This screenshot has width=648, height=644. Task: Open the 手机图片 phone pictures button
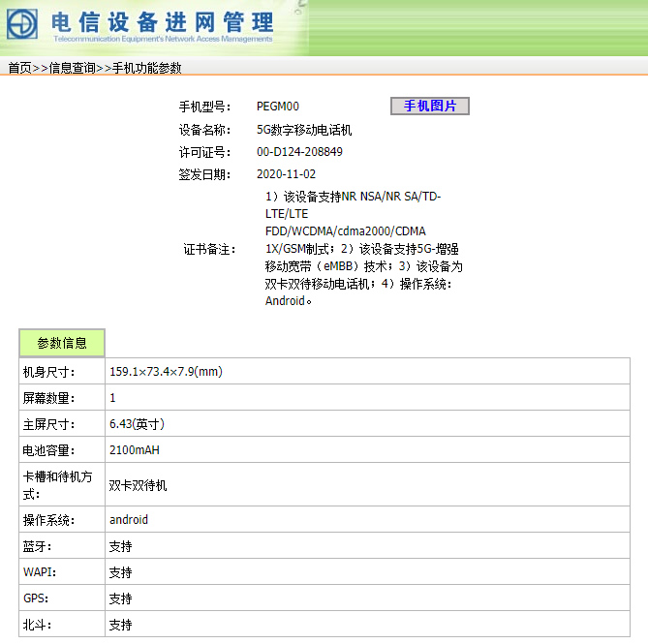[430, 107]
